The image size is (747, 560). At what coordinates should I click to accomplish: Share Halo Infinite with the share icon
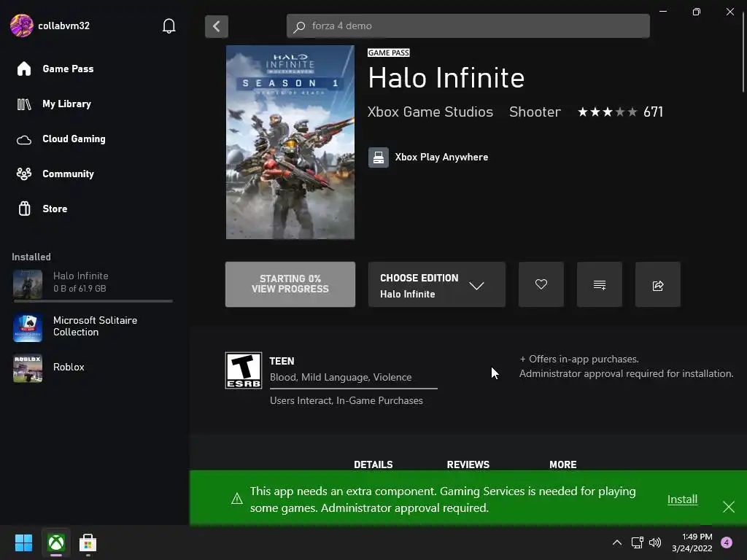[658, 284]
